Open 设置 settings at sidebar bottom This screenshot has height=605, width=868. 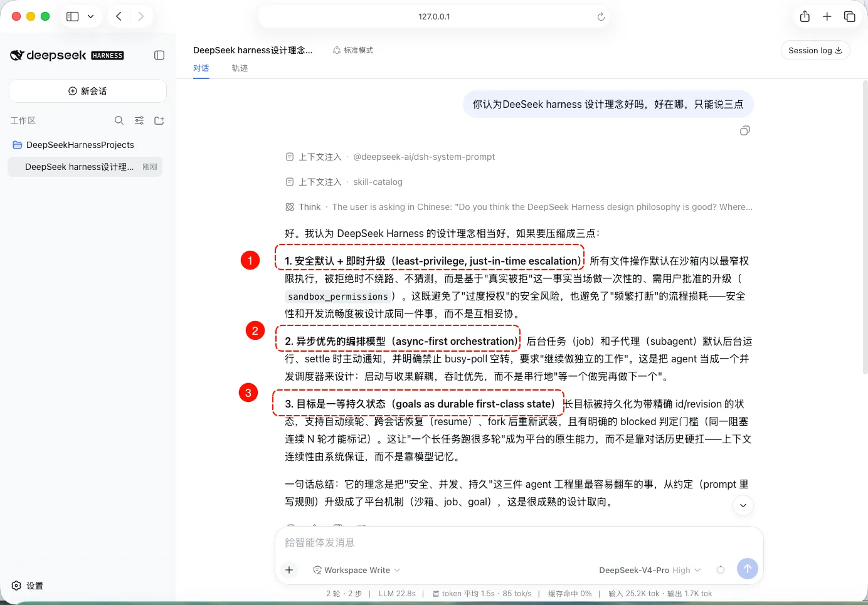coord(28,586)
